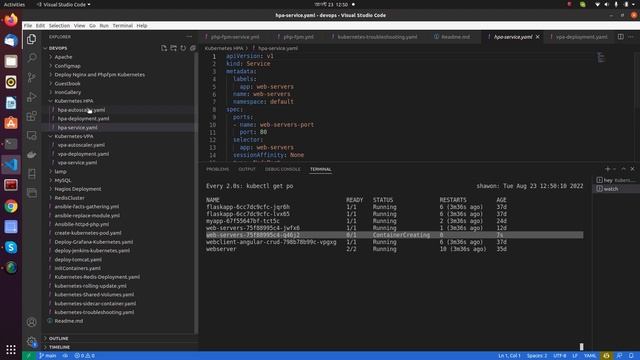Switch to the PROBLEMS panel tab
This screenshot has width=640, height=360.
point(218,169)
